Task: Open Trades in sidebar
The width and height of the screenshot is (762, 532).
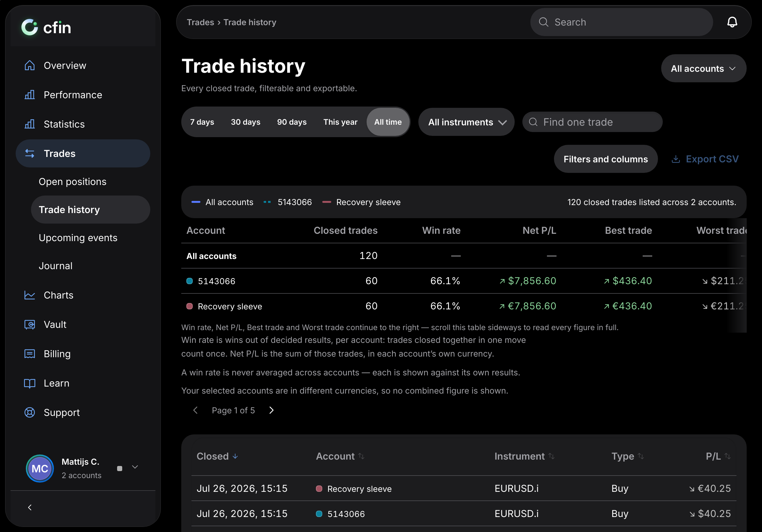Action: tap(83, 153)
